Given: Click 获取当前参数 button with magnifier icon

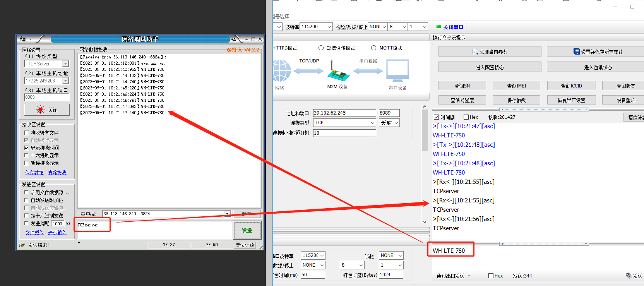Looking at the screenshot, I should pyautogui.click(x=490, y=51).
